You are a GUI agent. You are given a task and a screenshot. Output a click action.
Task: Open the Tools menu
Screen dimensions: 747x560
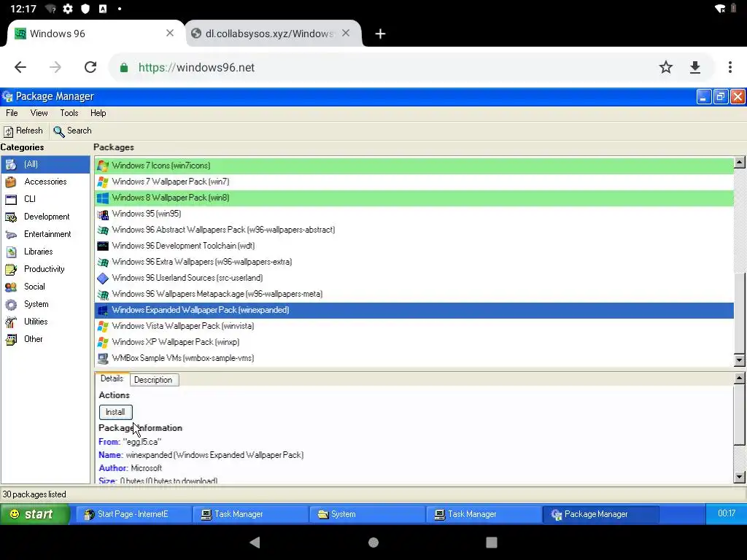[69, 113]
